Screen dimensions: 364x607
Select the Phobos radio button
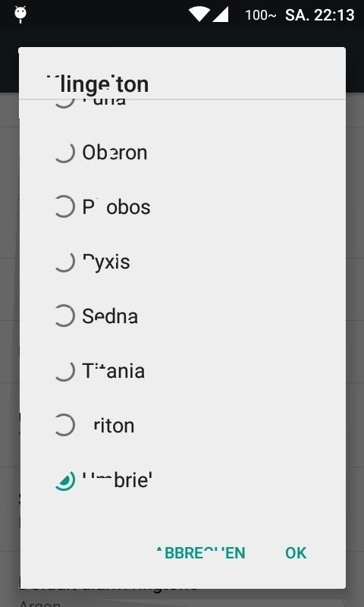coord(64,207)
